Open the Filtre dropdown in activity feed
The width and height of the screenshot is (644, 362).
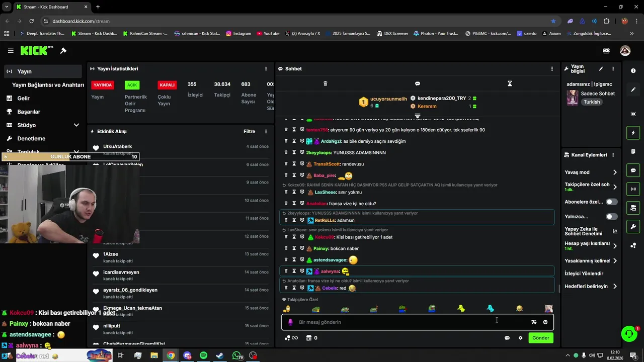pos(250,132)
